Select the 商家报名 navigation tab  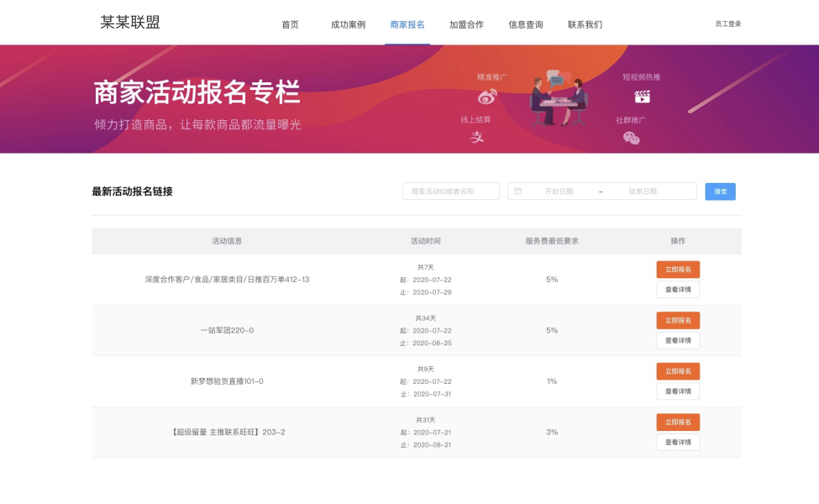pos(407,24)
